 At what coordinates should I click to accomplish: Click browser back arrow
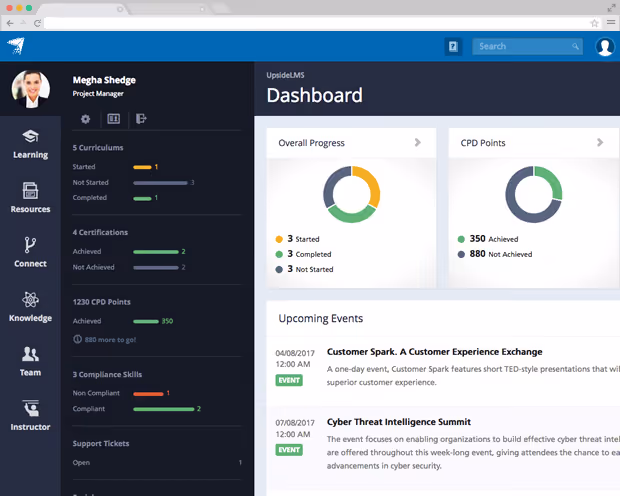(10, 23)
